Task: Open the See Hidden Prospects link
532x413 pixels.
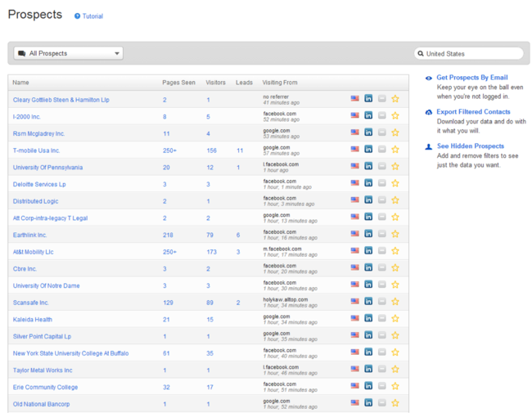Action: coord(470,146)
